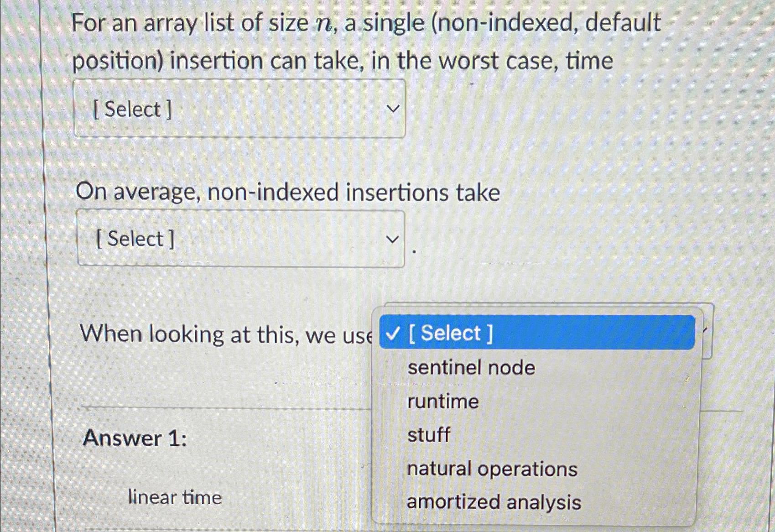This screenshot has width=775, height=532.
Task: Click the 'Answer 1:' label
Action: tap(135, 438)
